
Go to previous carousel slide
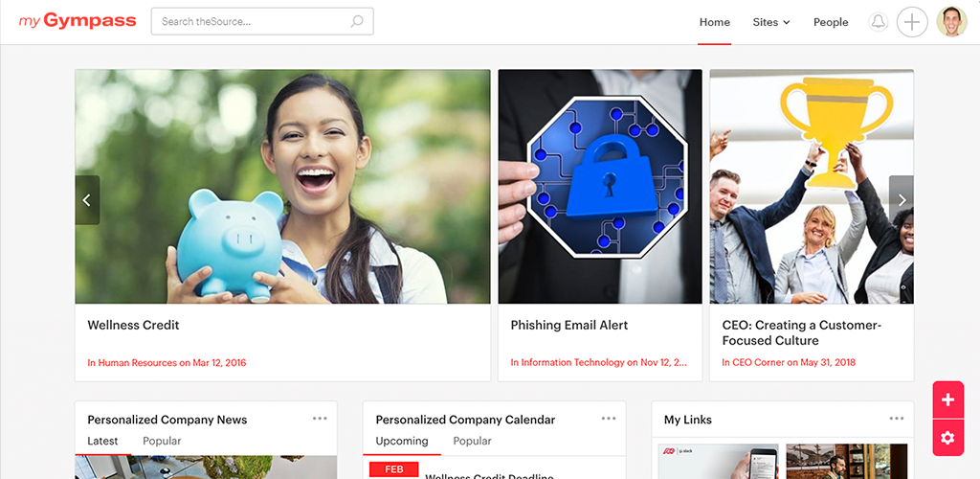(x=87, y=200)
